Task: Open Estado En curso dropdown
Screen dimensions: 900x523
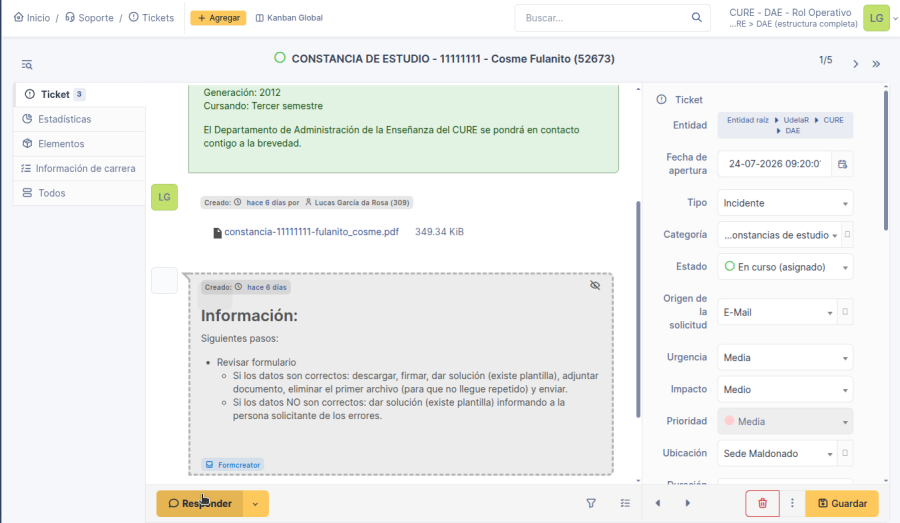Action: (x=785, y=267)
